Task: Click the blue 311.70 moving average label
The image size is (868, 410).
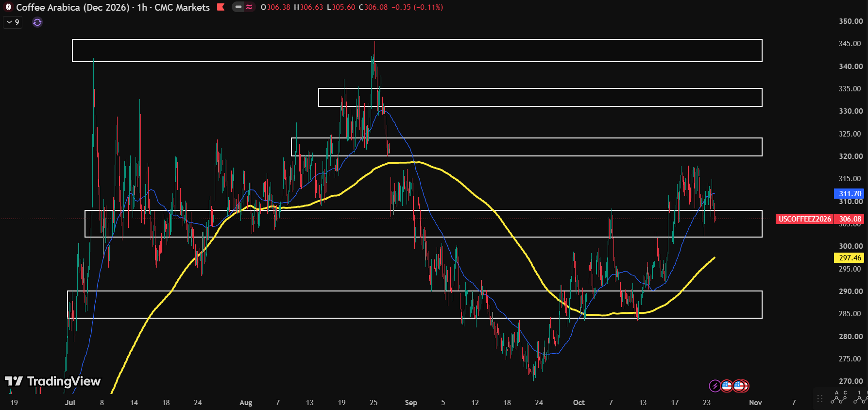Action: click(x=849, y=193)
